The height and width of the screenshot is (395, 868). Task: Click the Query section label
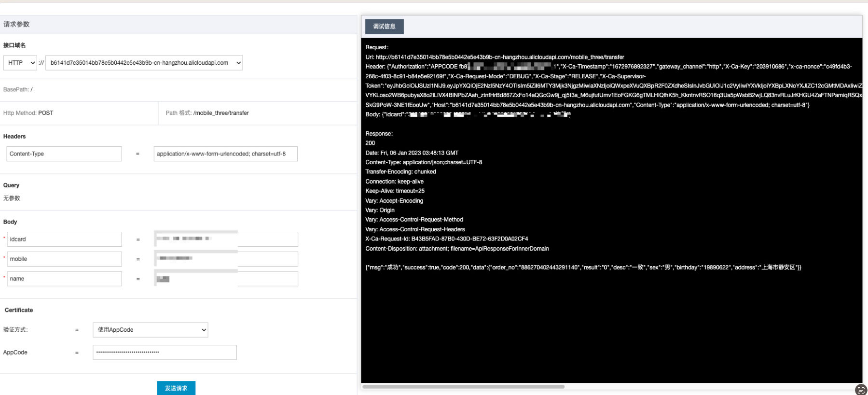click(x=11, y=185)
